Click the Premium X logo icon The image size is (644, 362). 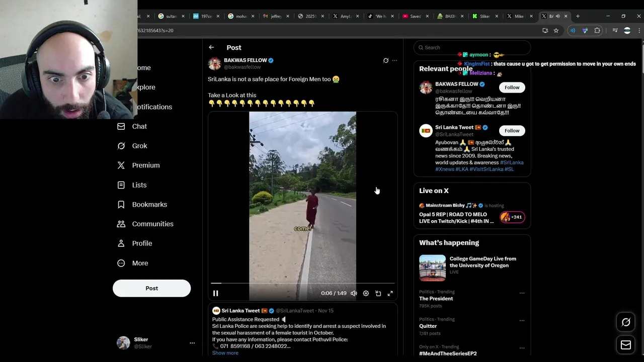tap(121, 165)
